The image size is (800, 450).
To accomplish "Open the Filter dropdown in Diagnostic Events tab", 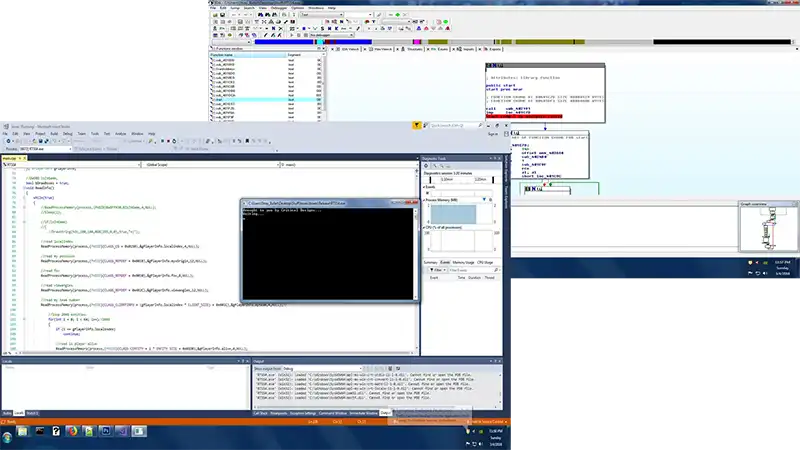I will click(437, 270).
